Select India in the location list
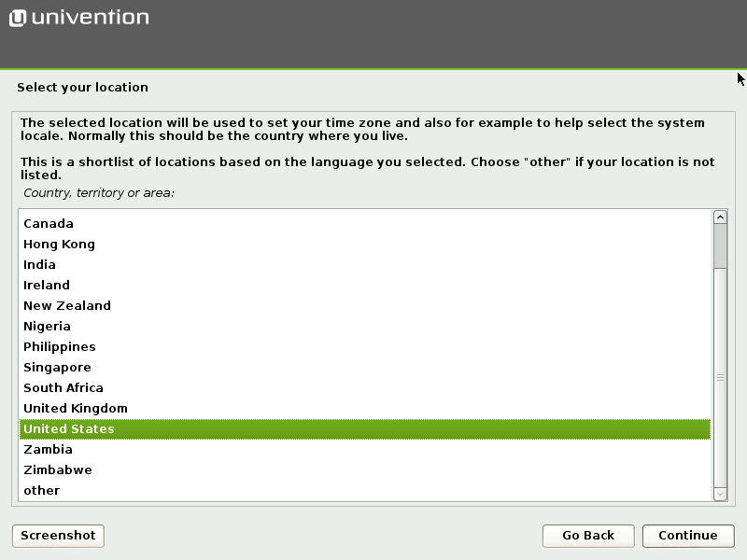The height and width of the screenshot is (560, 747). tap(39, 265)
